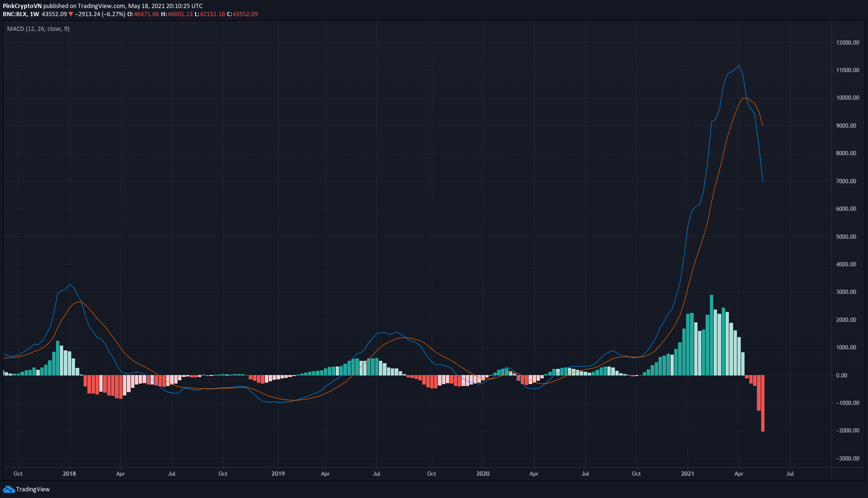
Task: Click the 11000.00 price axis label
Action: tap(848, 70)
